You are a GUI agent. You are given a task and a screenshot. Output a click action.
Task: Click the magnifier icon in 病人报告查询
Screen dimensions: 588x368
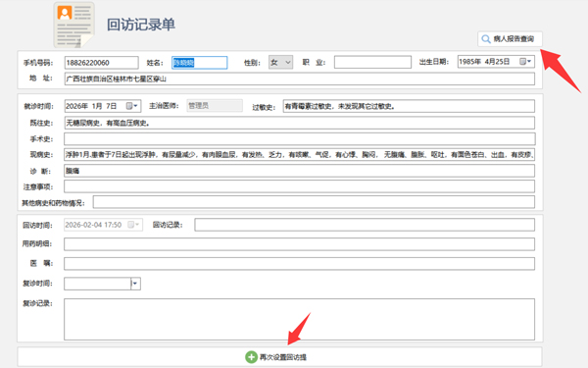tap(486, 38)
